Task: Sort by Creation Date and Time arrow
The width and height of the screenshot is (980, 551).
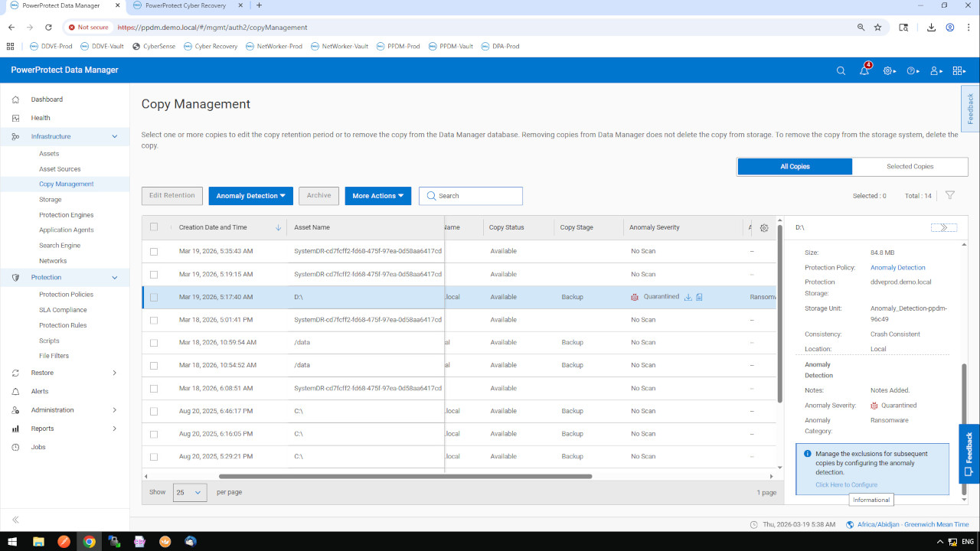Action: 278,227
